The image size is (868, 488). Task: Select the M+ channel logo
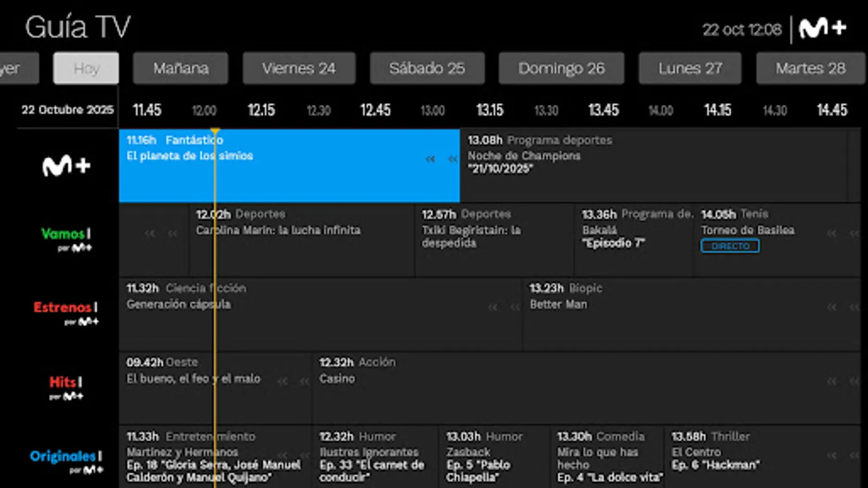point(66,165)
